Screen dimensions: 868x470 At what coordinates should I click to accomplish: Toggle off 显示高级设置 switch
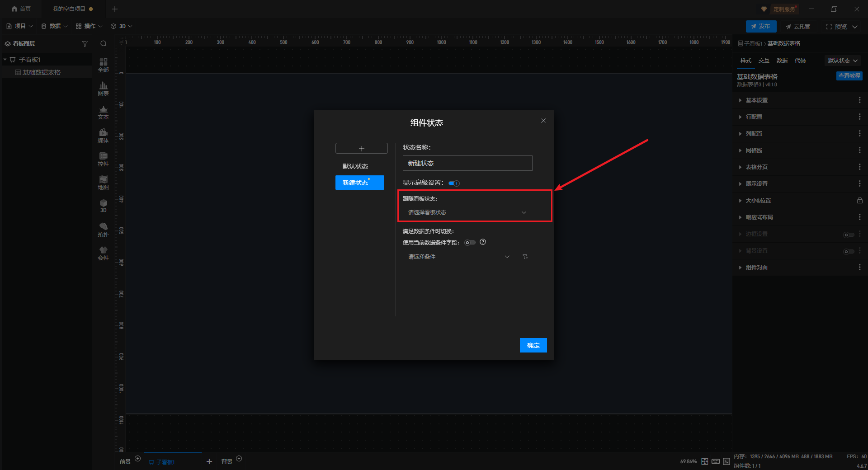454,183
